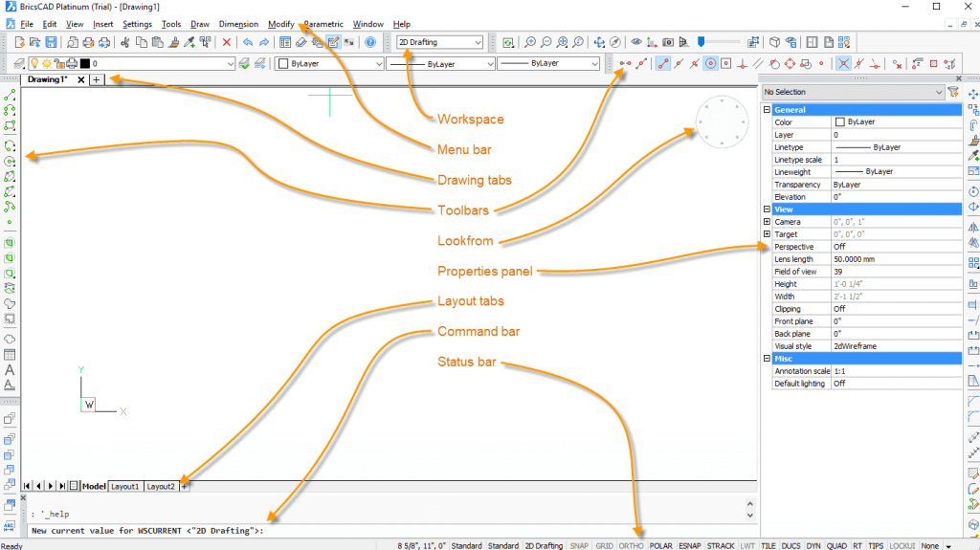Select the Cut scissors icon
The width and height of the screenshot is (980, 550).
click(124, 42)
